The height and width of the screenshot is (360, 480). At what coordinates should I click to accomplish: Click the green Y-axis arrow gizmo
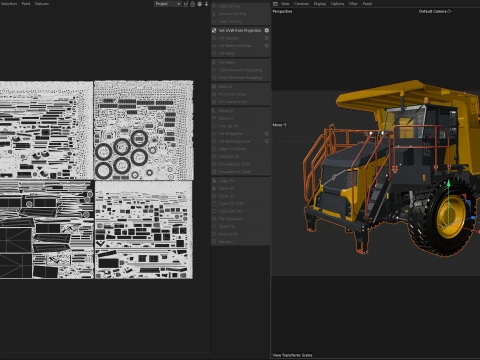coord(449,184)
